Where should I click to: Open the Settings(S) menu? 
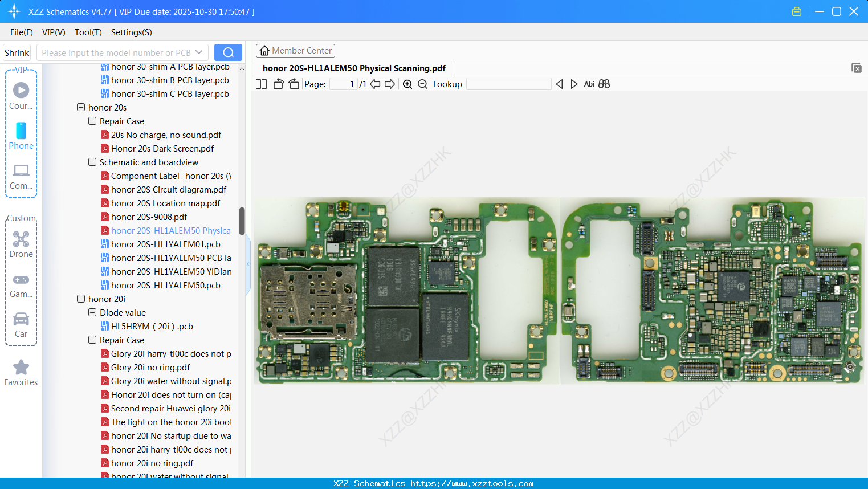pos(132,32)
